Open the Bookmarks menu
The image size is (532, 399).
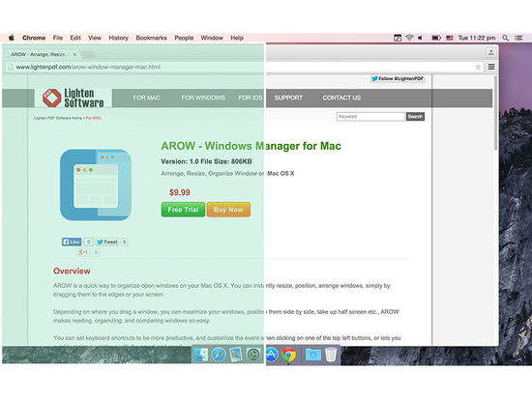151,38
